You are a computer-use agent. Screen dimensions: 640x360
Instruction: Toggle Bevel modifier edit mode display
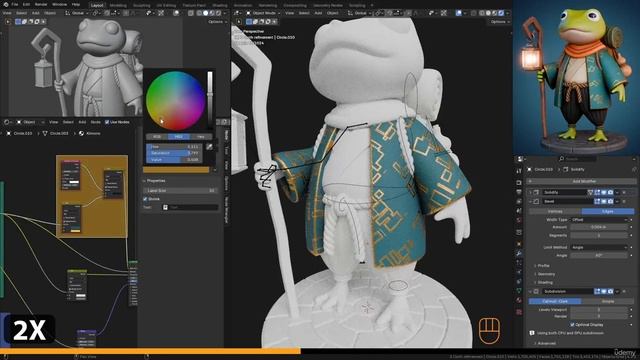point(597,202)
